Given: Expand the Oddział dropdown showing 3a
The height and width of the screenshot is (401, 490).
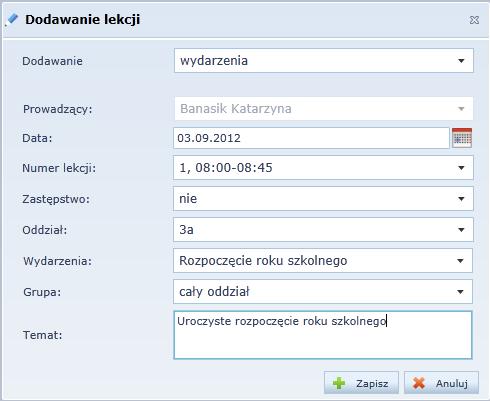Looking at the screenshot, I should coord(323,230).
